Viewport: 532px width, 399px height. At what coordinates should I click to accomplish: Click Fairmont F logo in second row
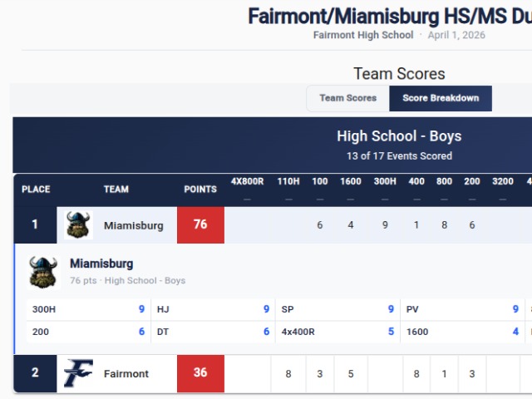click(79, 373)
